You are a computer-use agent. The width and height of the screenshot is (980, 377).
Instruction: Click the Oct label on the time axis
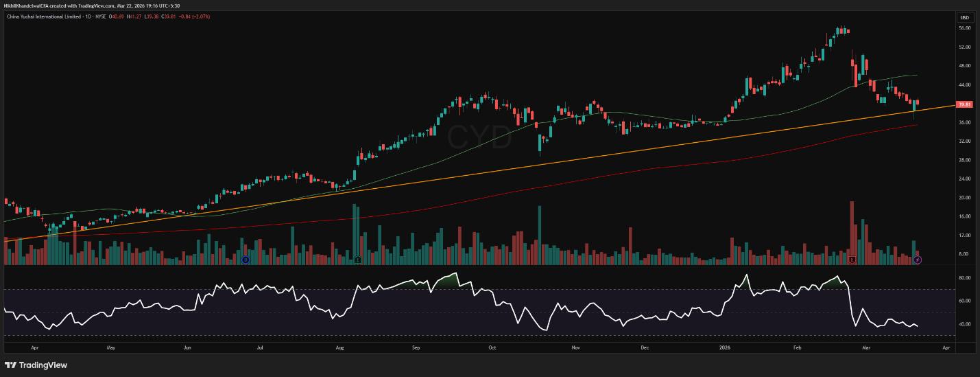pos(492,348)
